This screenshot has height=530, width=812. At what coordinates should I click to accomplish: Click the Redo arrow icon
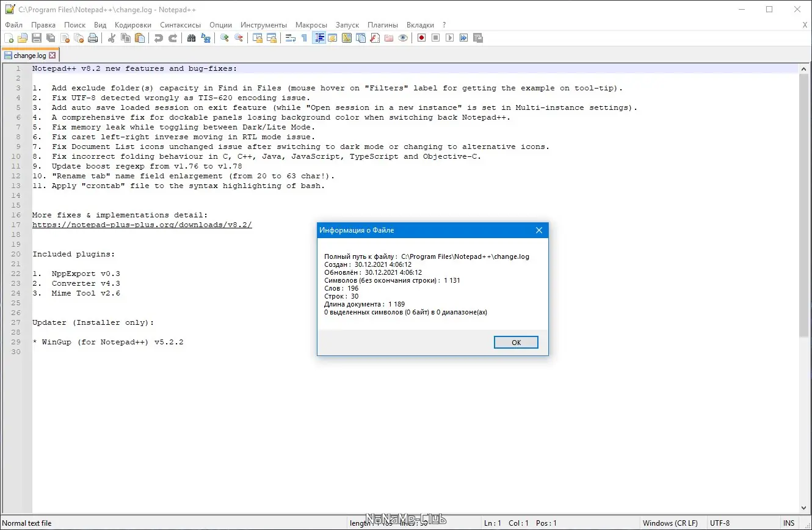coord(173,38)
